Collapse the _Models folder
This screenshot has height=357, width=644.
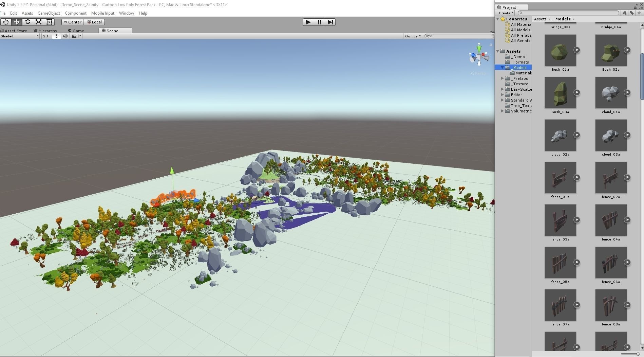[503, 68]
